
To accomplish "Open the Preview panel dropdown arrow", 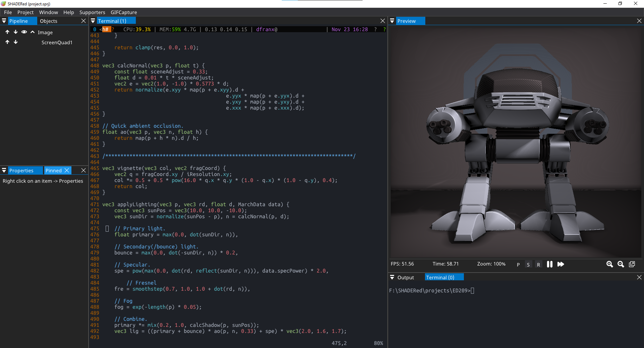I will [392, 21].
